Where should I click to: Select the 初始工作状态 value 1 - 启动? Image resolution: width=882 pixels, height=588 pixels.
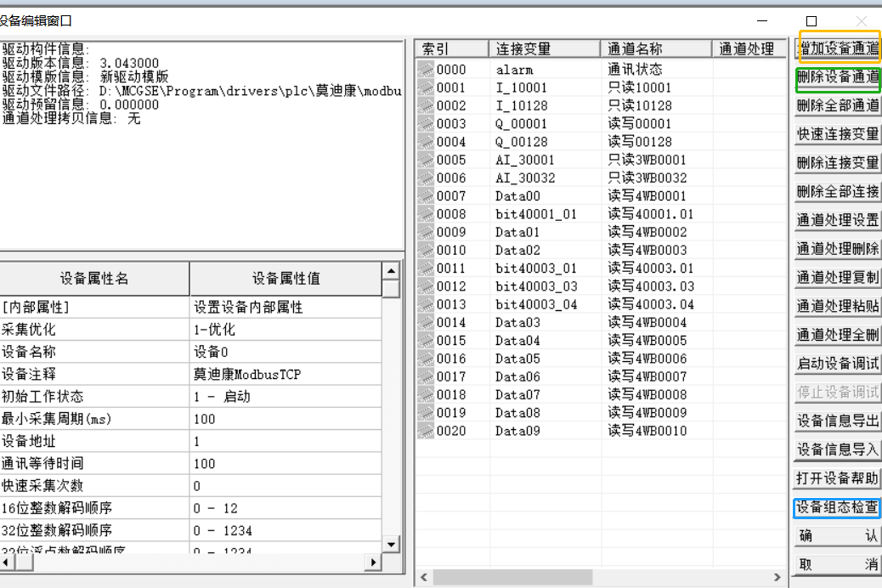point(286,397)
